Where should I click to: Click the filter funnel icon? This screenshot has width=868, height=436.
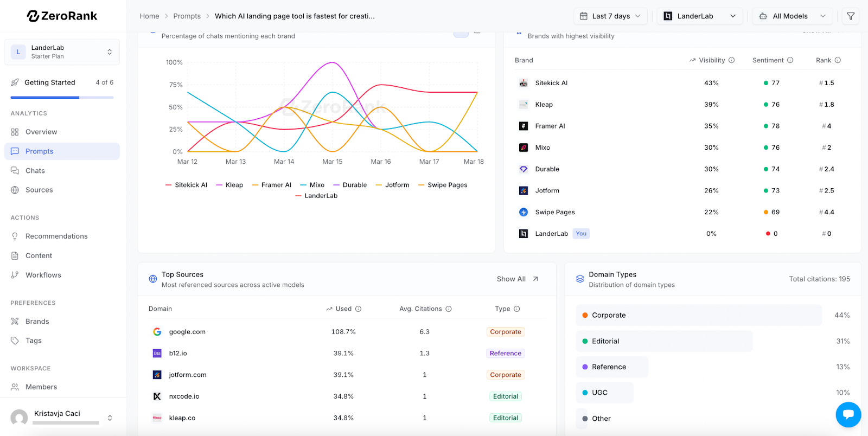point(851,16)
